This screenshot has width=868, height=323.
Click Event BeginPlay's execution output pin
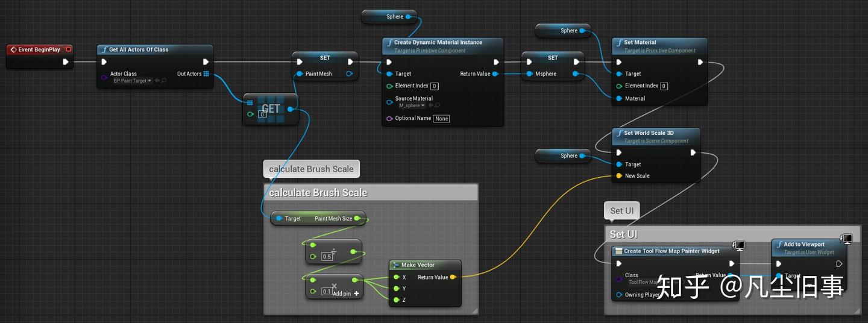click(66, 61)
